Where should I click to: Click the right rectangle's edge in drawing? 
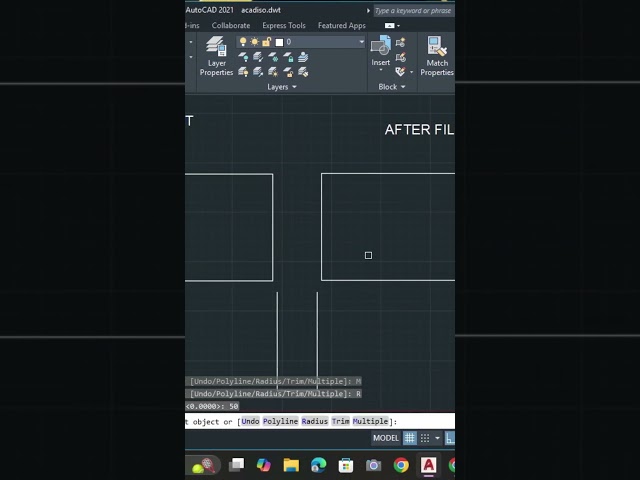click(x=322, y=227)
